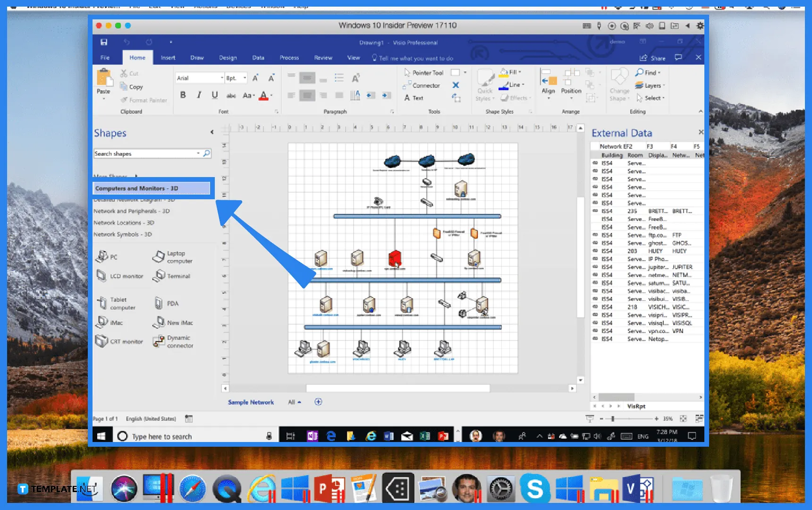Select the Text tool
812x510 pixels.
coord(414,98)
